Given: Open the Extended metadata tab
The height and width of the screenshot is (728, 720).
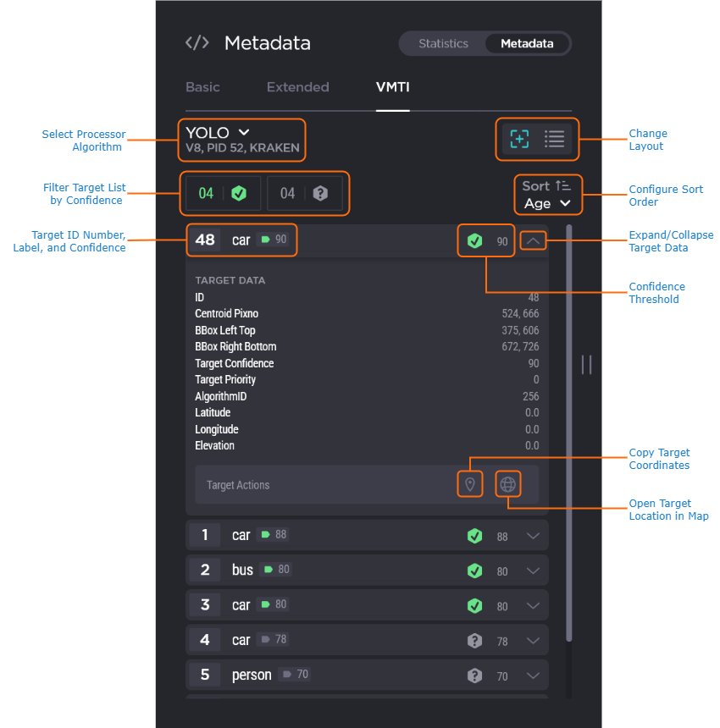Looking at the screenshot, I should pos(297,87).
